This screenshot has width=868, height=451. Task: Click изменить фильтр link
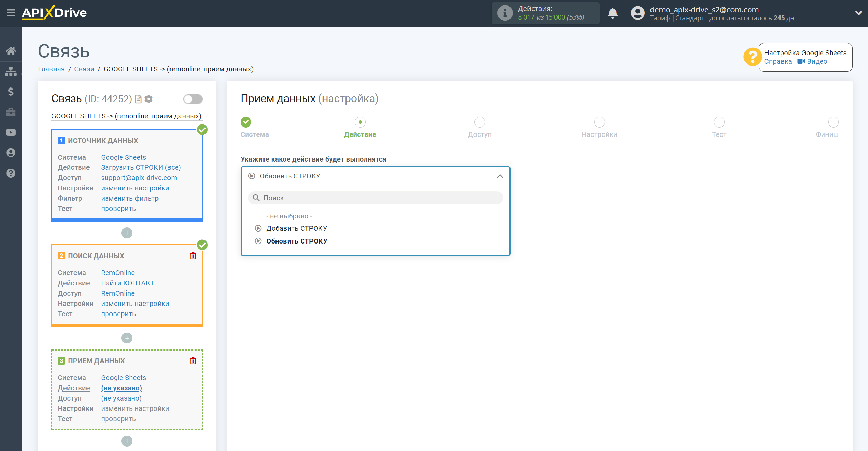pyautogui.click(x=130, y=198)
